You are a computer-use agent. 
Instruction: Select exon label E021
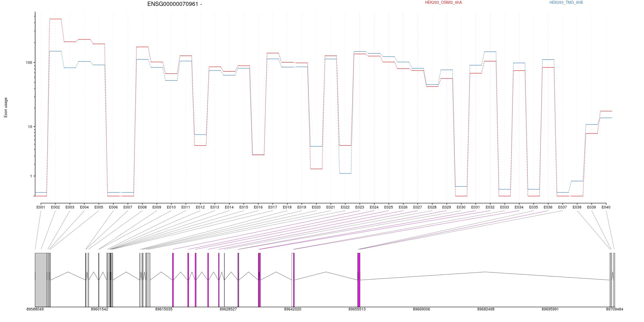pos(331,207)
